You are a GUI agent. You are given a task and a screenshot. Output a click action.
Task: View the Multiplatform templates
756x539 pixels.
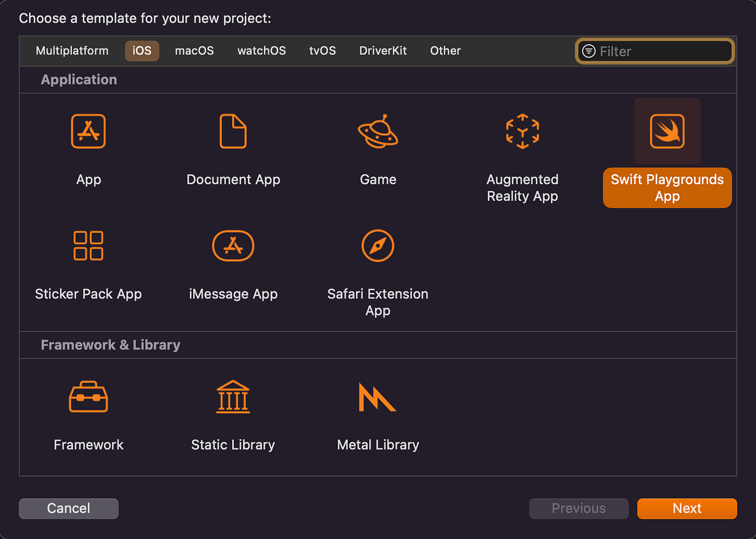[x=71, y=51]
